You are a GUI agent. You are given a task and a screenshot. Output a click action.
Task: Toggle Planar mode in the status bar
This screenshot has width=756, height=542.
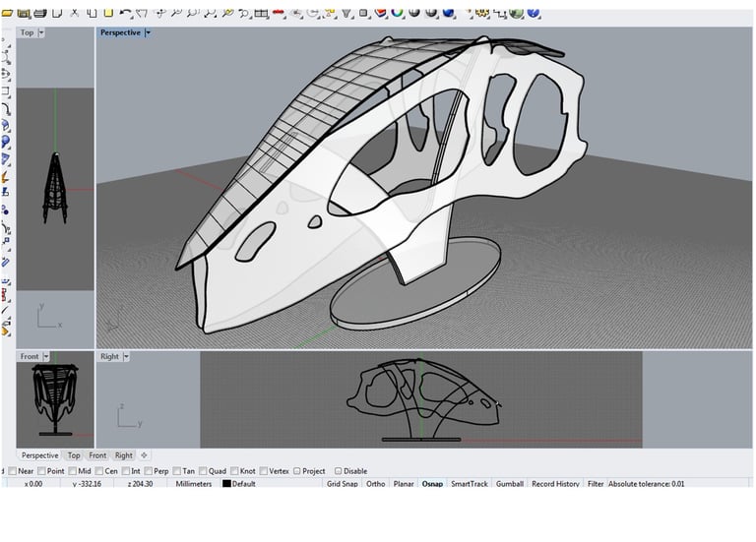pos(404,483)
